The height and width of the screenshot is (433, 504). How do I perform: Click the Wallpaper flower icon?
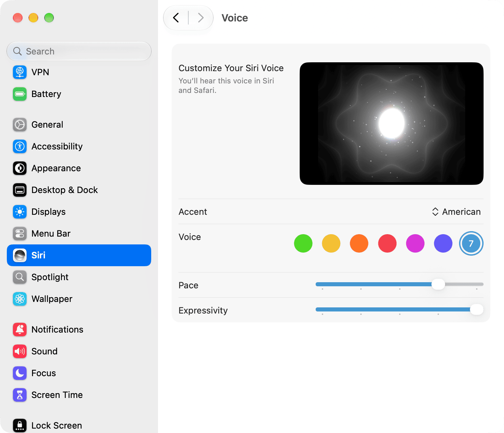tap(20, 299)
